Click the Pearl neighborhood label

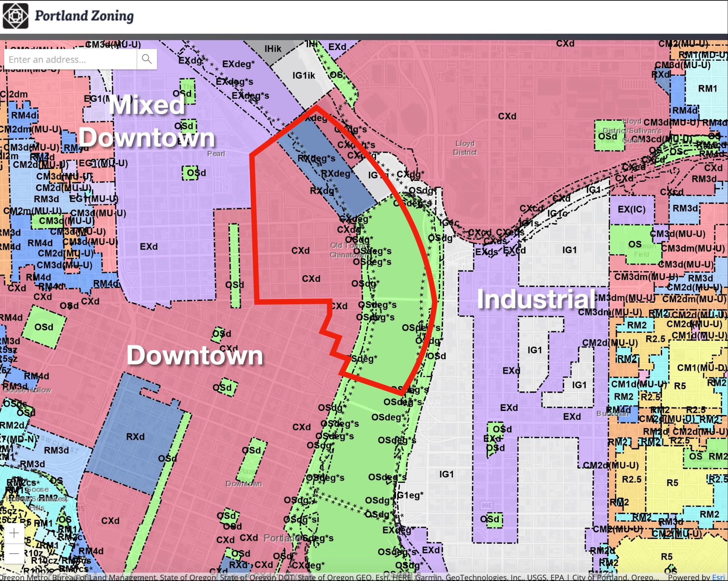(216, 154)
